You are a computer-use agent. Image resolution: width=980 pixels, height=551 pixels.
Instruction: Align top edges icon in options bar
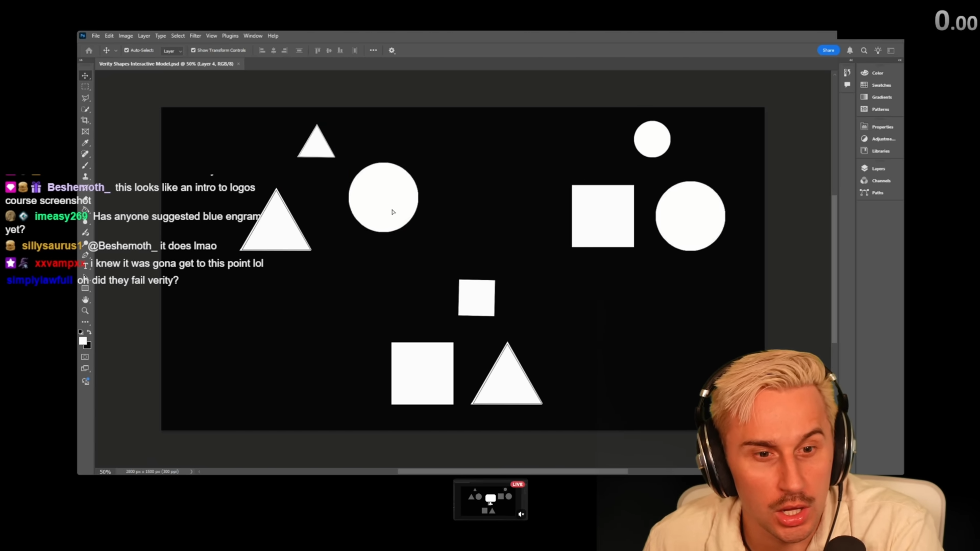(317, 51)
